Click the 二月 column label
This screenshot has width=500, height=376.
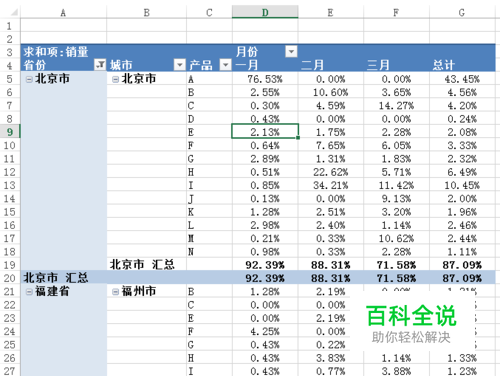point(312,65)
